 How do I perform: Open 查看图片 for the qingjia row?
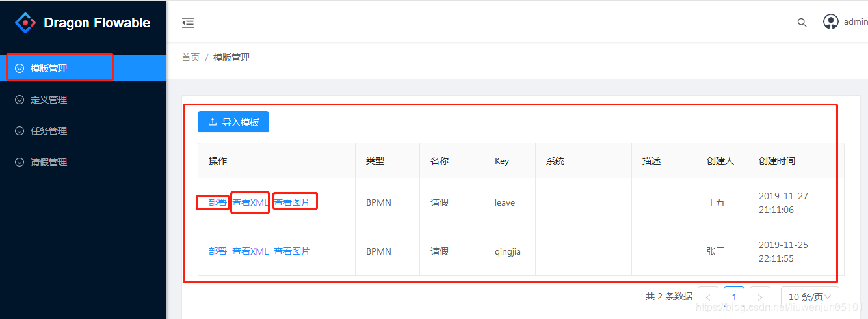tap(292, 251)
